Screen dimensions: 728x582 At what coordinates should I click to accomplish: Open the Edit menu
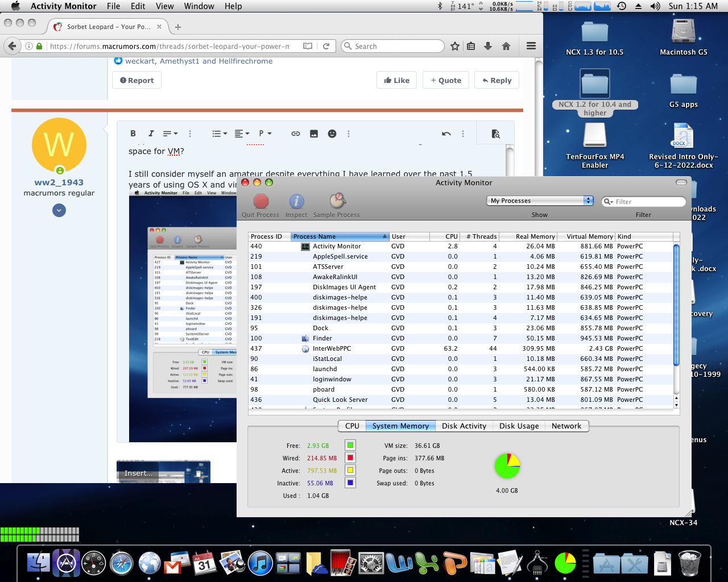tap(138, 6)
